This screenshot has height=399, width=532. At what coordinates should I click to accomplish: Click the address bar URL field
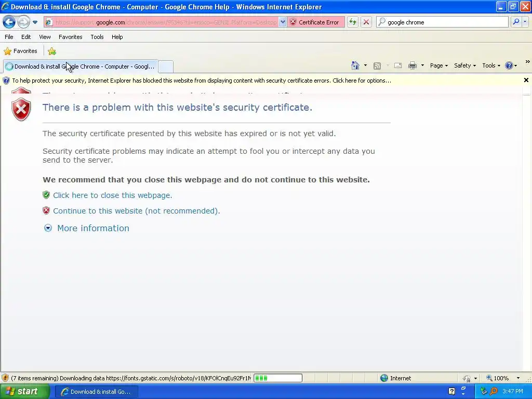pyautogui.click(x=166, y=22)
